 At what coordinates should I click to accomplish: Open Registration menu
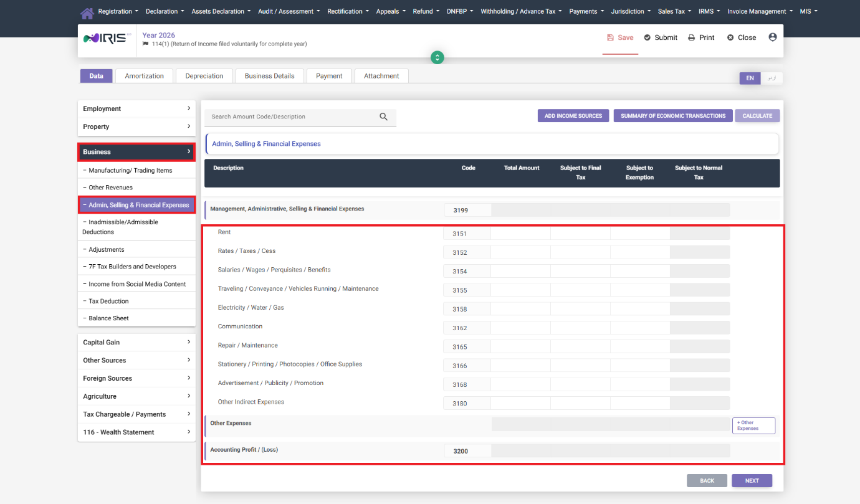tap(118, 11)
